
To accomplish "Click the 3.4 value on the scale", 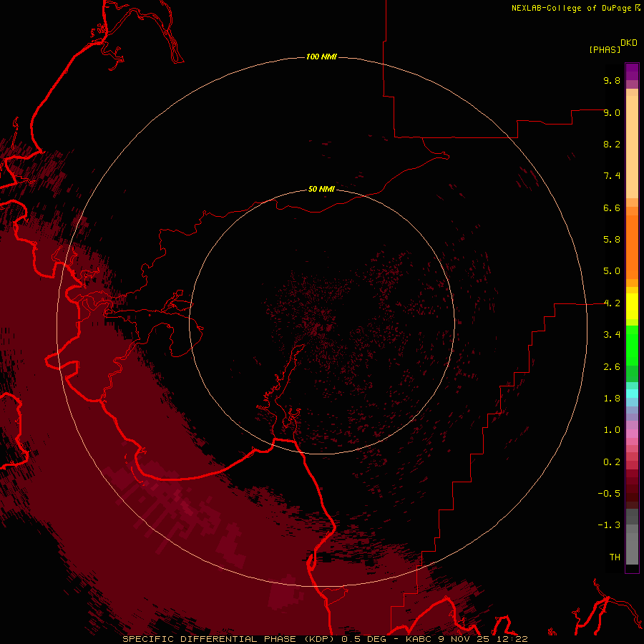I will (x=612, y=335).
